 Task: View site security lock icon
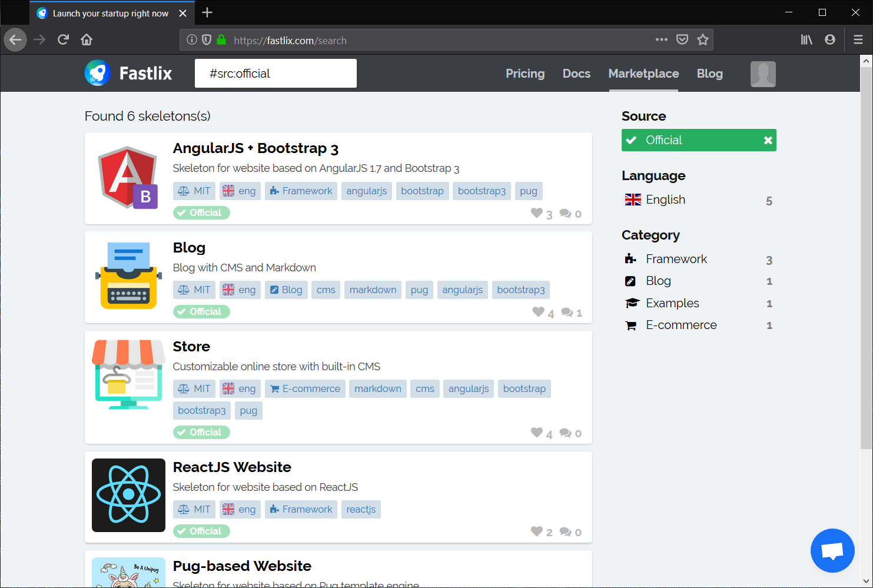tap(221, 39)
